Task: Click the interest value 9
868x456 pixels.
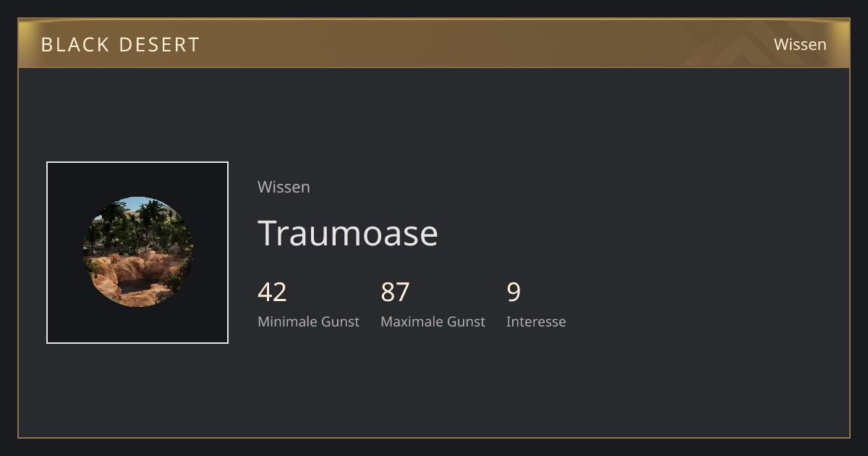Action: [514, 292]
